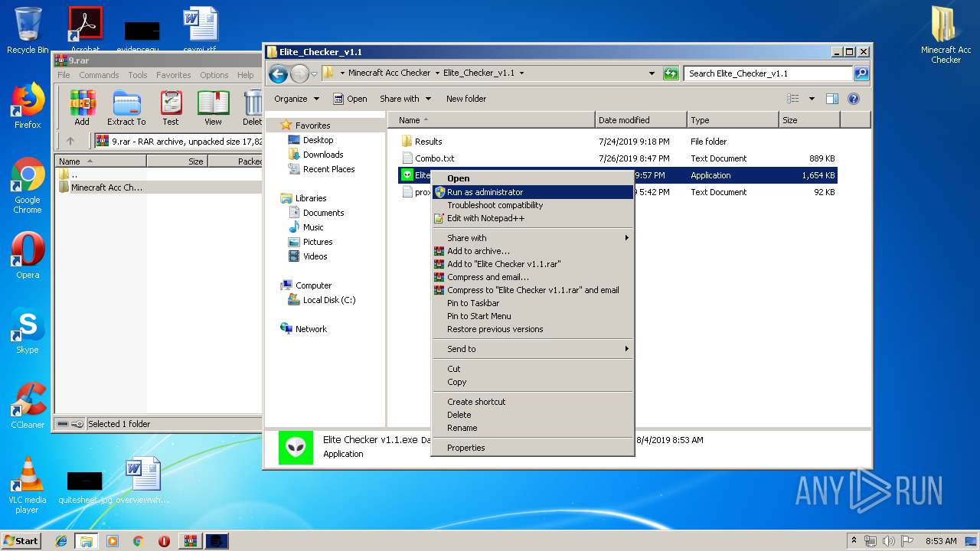Viewport: 980px width, 551px height.
Task: Click Run as administrator
Action: 533,192
